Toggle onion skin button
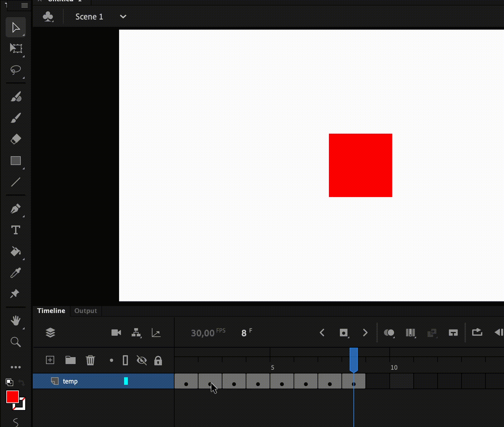 click(389, 333)
